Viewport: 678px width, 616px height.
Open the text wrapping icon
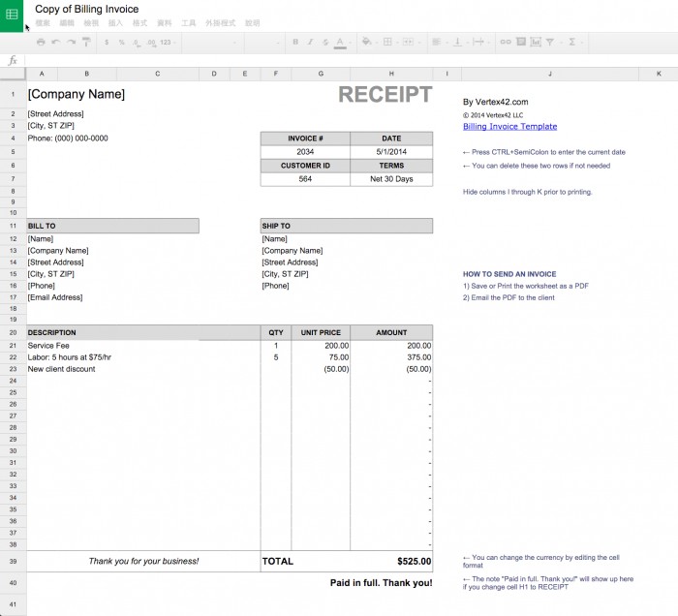(478, 42)
